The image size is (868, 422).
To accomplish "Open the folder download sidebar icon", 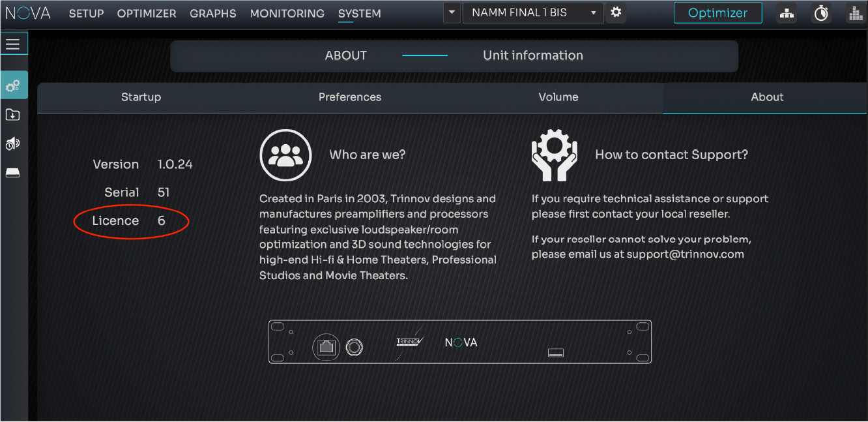I will 13,115.
